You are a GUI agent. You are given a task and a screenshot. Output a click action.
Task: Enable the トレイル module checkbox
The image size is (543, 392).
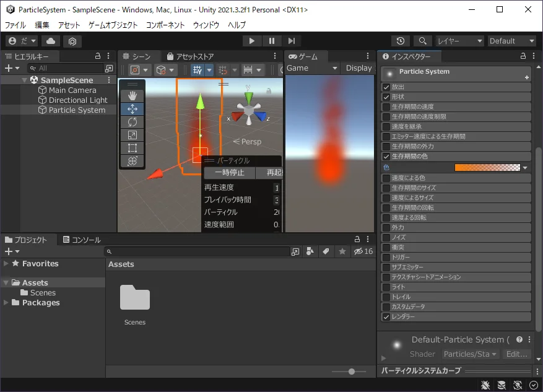386,297
